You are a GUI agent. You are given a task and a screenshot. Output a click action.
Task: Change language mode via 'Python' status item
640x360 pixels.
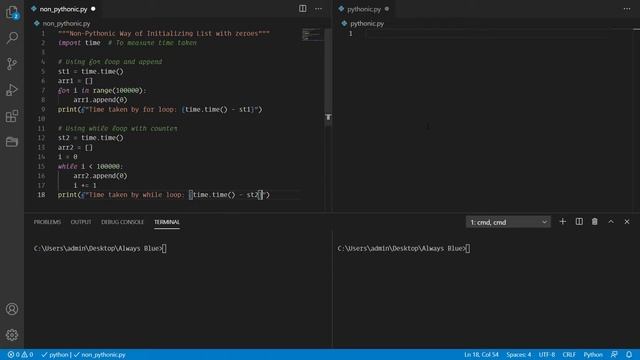point(593,354)
